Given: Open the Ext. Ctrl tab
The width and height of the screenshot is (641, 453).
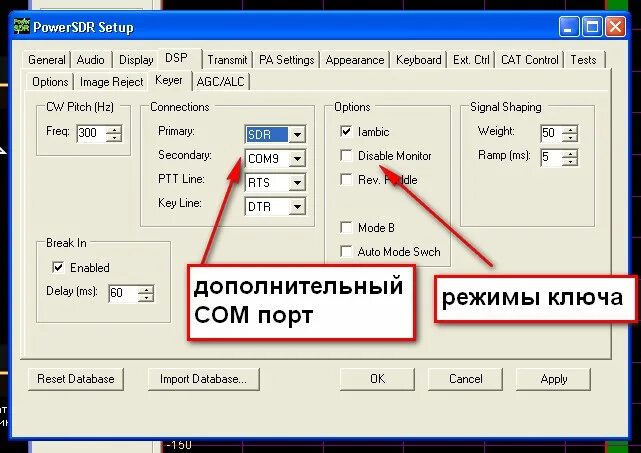Looking at the screenshot, I should pyautogui.click(x=471, y=60).
